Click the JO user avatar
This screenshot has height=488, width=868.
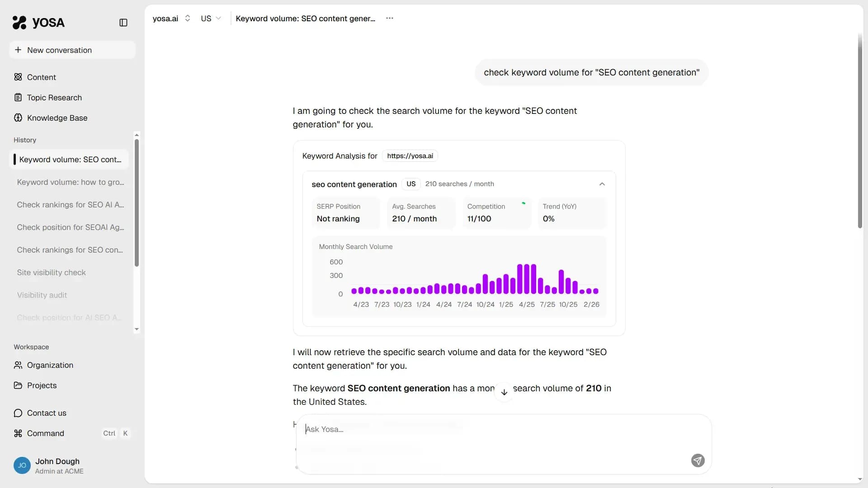click(x=22, y=465)
